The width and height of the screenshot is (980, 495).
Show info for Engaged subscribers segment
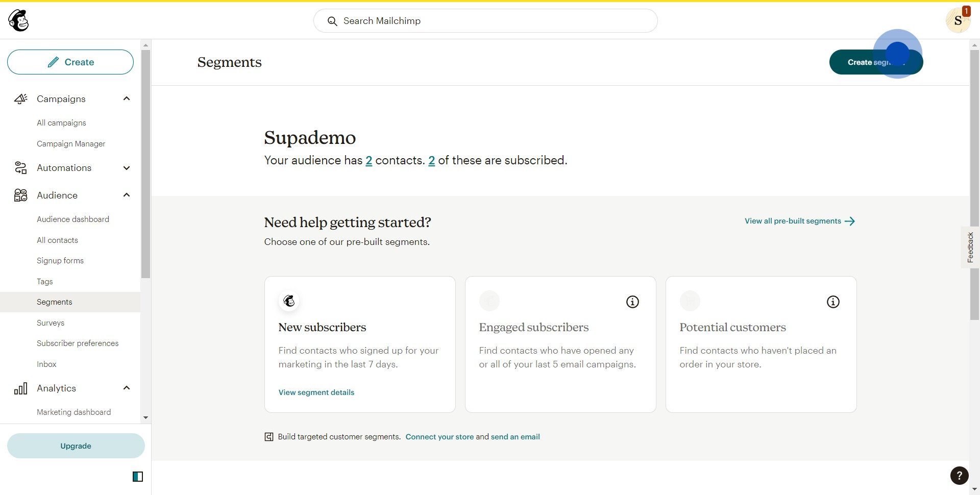tap(632, 302)
